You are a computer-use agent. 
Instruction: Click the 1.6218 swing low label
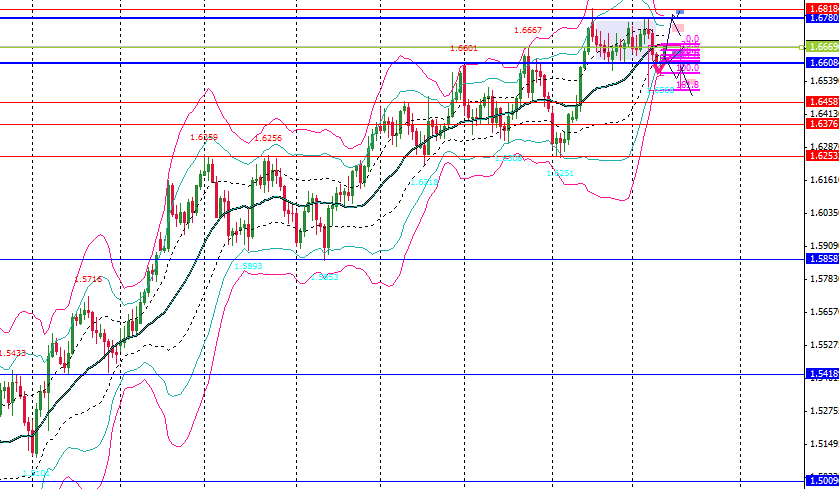pos(424,182)
